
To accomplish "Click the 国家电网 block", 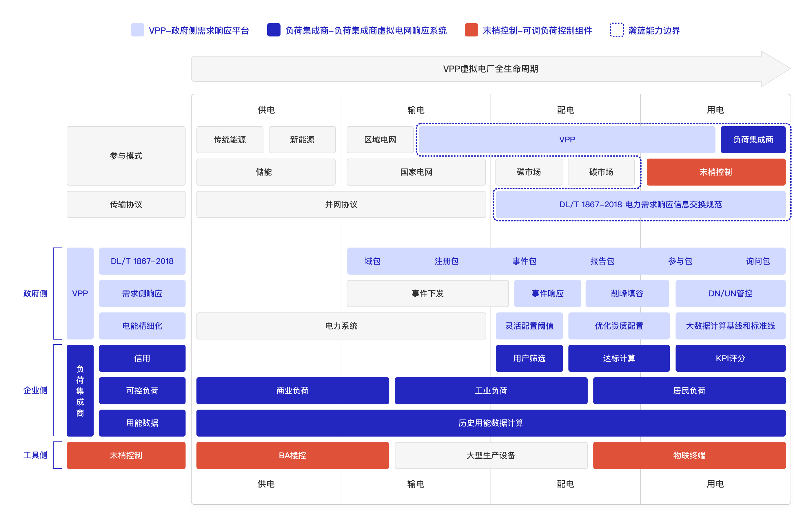I will pyautogui.click(x=416, y=172).
